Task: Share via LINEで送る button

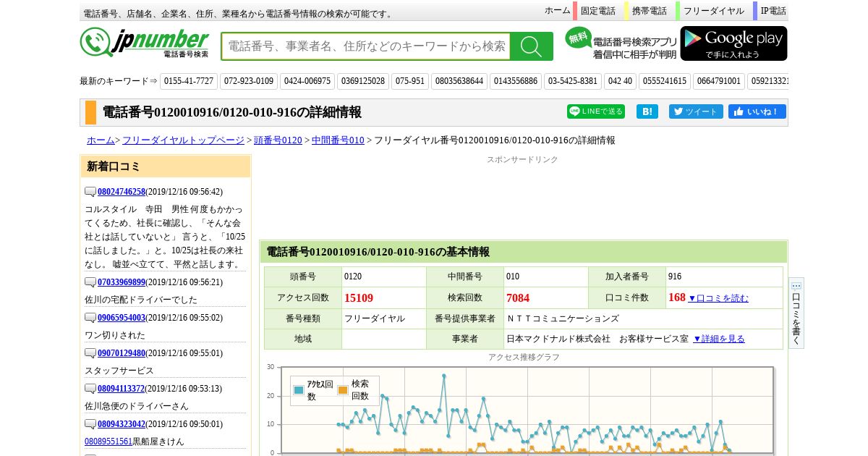Action: point(596,111)
